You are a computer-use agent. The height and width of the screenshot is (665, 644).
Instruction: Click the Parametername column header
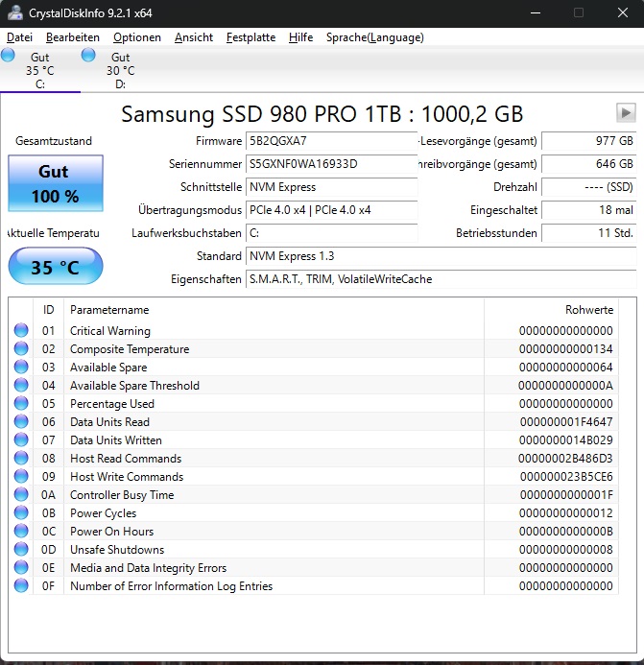click(x=274, y=310)
